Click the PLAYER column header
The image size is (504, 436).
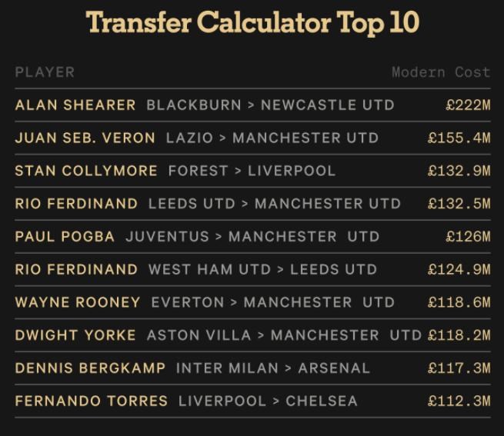[45, 72]
